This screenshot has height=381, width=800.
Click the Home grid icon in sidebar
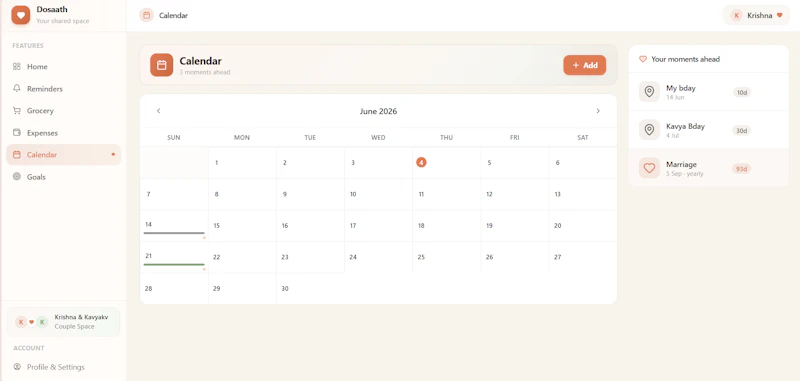click(x=17, y=66)
